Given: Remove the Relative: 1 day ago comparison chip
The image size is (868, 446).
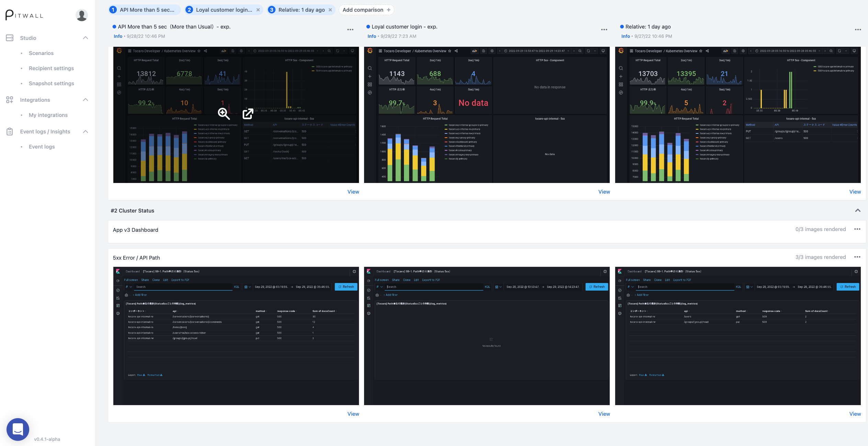Looking at the screenshot, I should click(330, 10).
